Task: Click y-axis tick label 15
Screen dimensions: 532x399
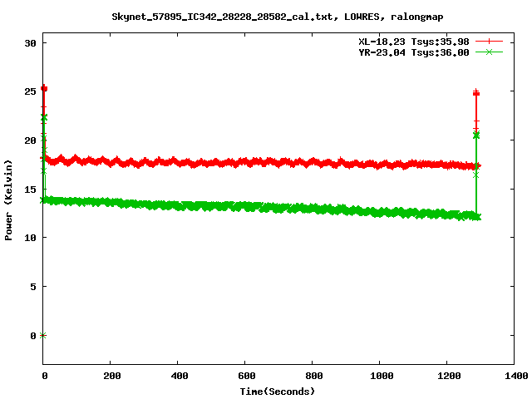Action: coord(30,190)
